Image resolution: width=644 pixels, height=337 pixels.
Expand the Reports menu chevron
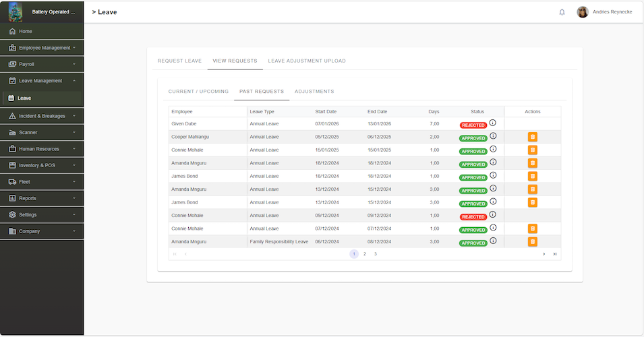pyautogui.click(x=74, y=198)
